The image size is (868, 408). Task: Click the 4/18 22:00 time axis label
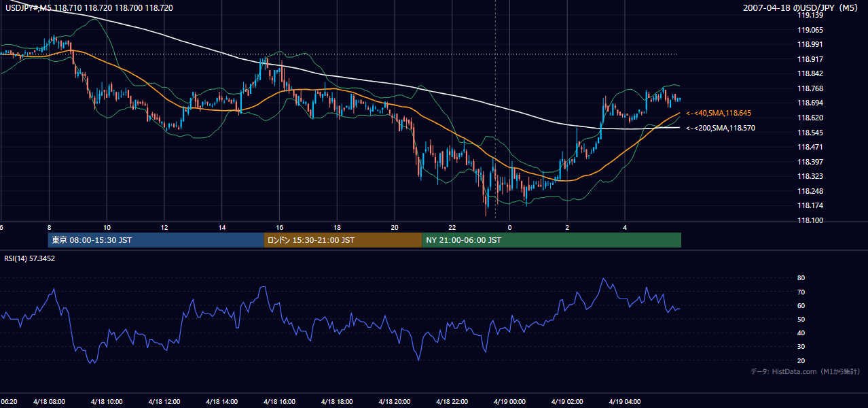click(x=452, y=402)
